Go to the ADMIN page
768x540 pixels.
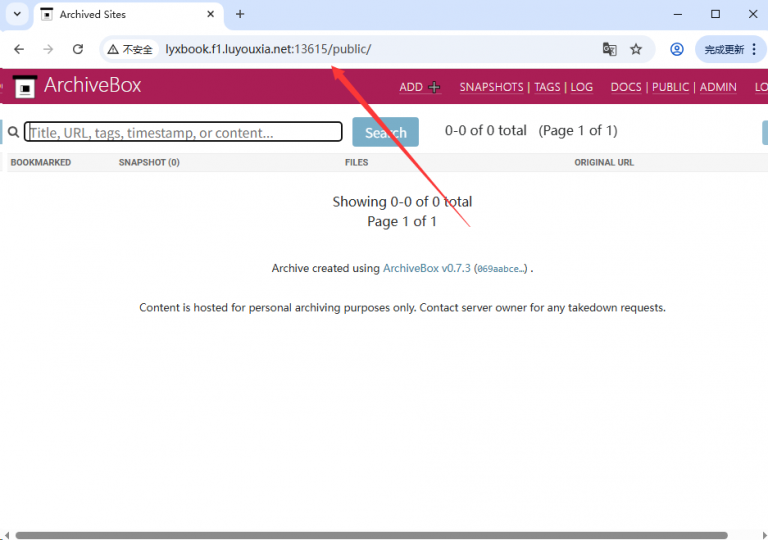[x=718, y=87]
